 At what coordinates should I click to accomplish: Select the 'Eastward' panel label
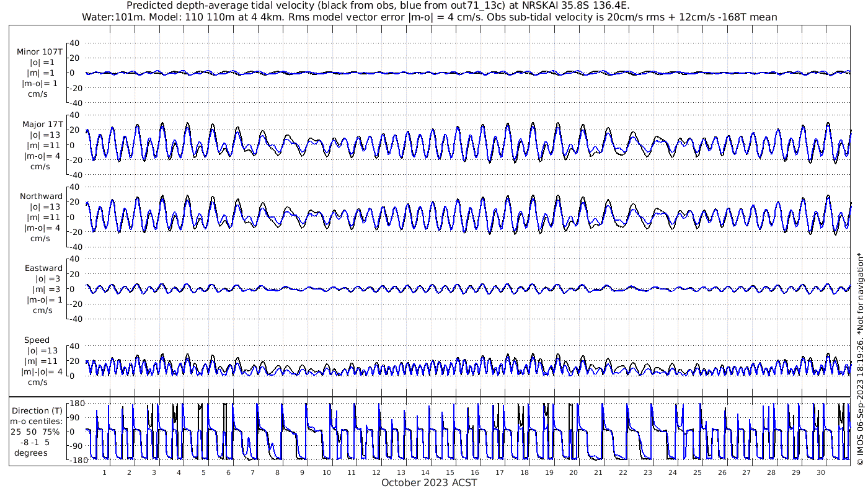coord(43,268)
